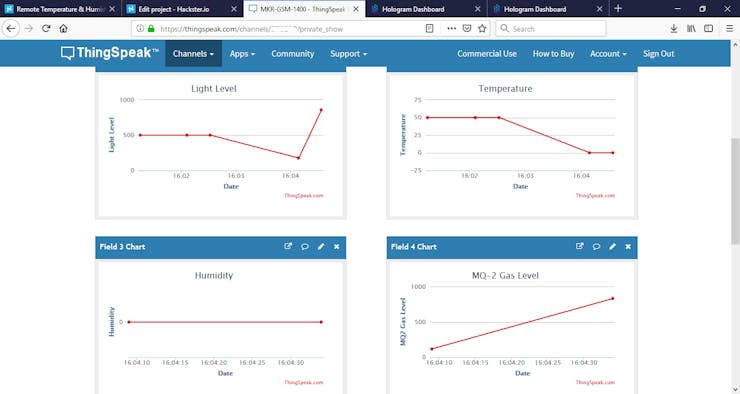The height and width of the screenshot is (394, 740).
Task: Reload the ThingSpeak page
Action: coord(46,29)
